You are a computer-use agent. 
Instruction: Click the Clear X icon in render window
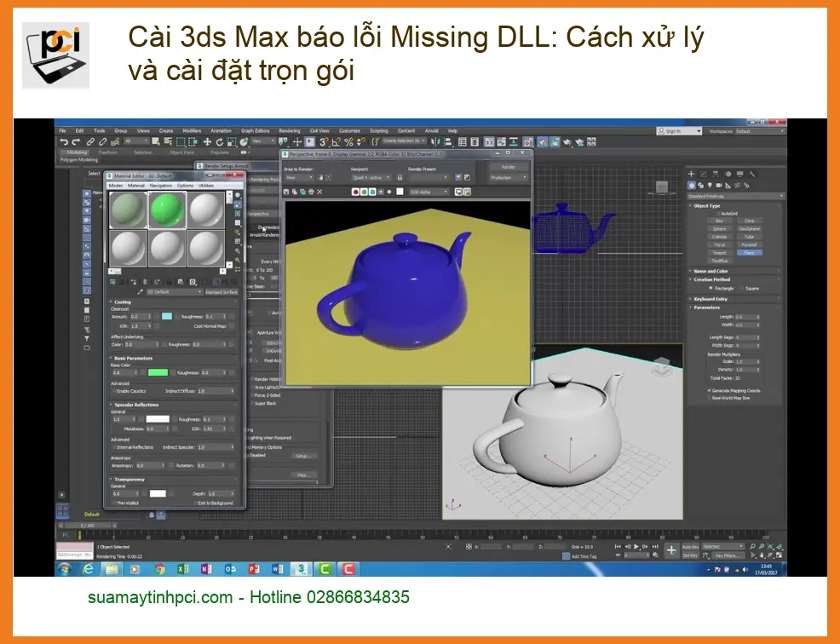click(319, 192)
